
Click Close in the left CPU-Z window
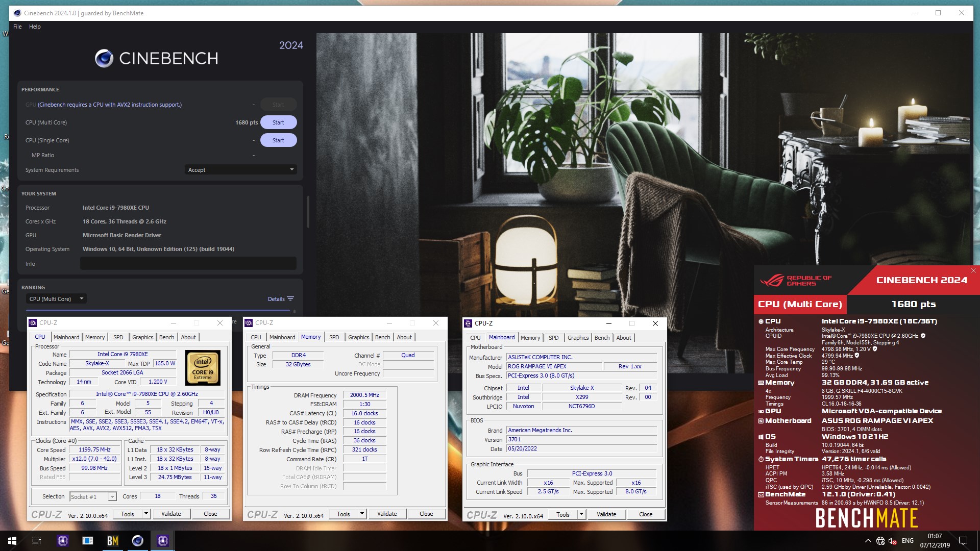pyautogui.click(x=210, y=514)
